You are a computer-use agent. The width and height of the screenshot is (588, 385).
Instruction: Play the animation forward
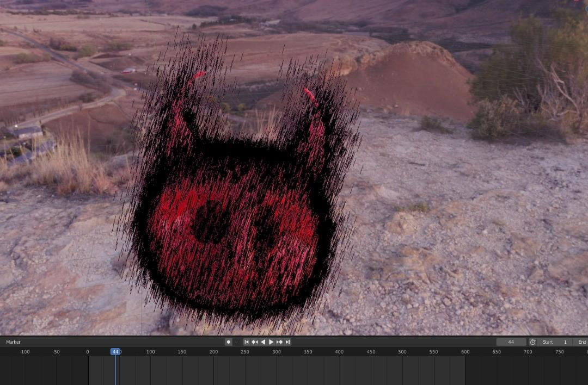271,342
